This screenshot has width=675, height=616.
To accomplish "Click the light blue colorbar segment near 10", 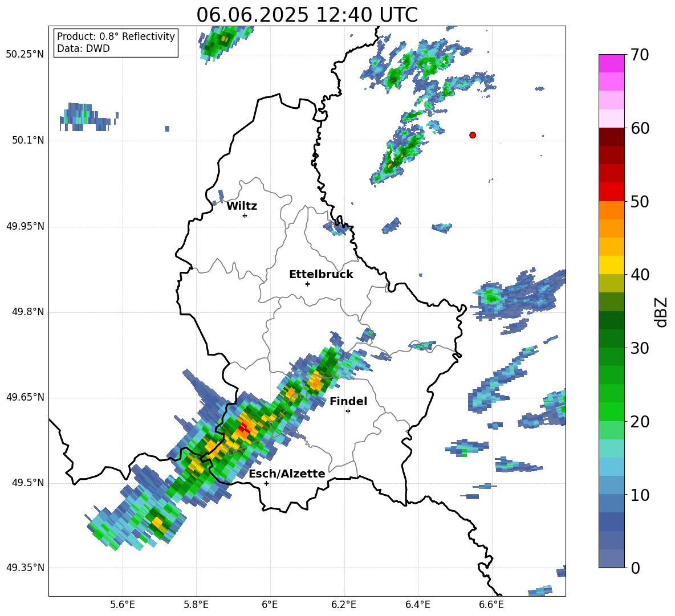I will click(x=611, y=485).
